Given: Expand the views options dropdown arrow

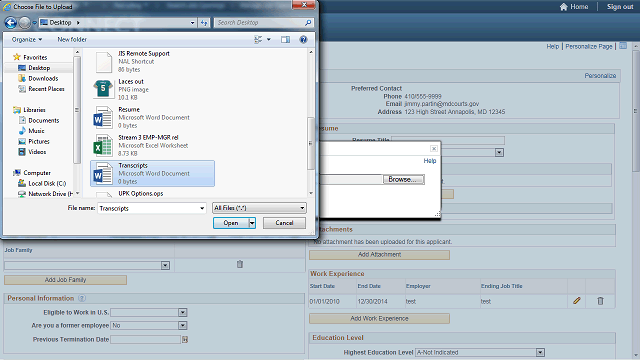Looking at the screenshot, I should pyautogui.click(x=269, y=40).
